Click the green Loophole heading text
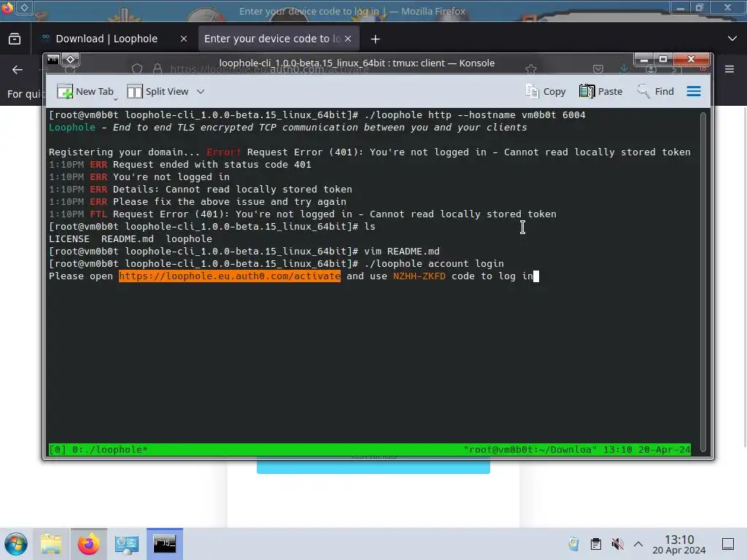Image resolution: width=747 pixels, height=560 pixels. (72, 128)
